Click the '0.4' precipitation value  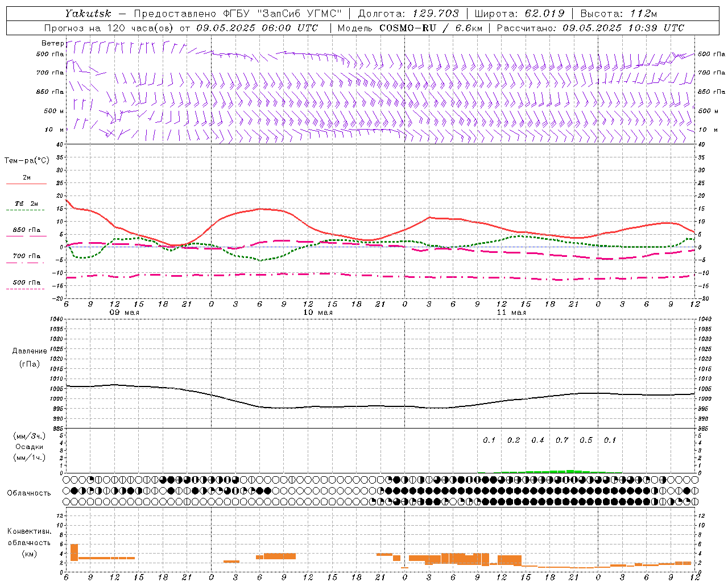[537, 440]
